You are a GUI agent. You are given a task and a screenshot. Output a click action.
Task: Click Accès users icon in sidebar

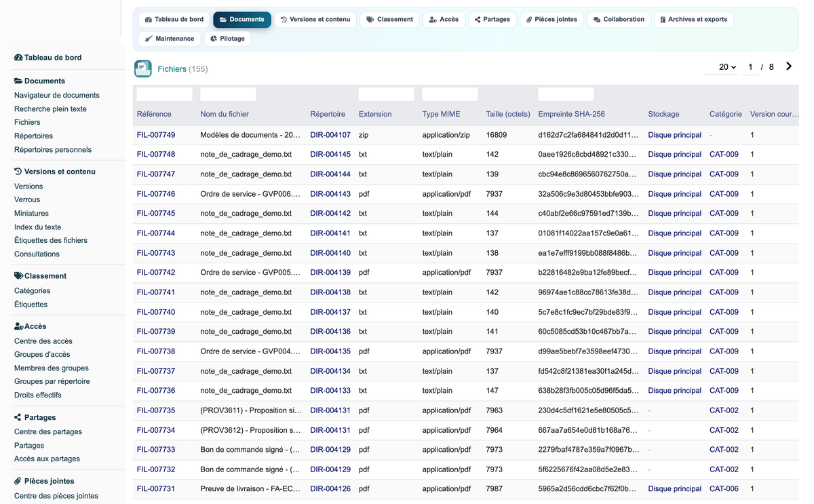[18, 326]
